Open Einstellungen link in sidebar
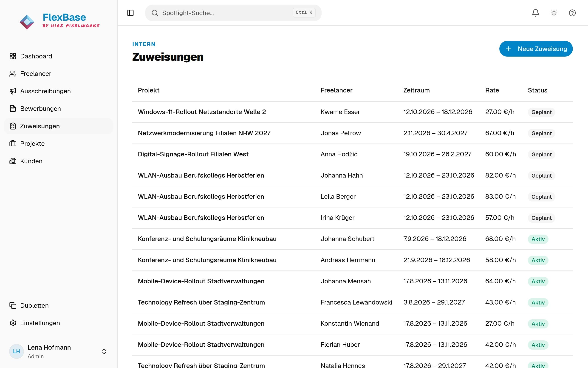The width and height of the screenshot is (588, 368). (59, 323)
